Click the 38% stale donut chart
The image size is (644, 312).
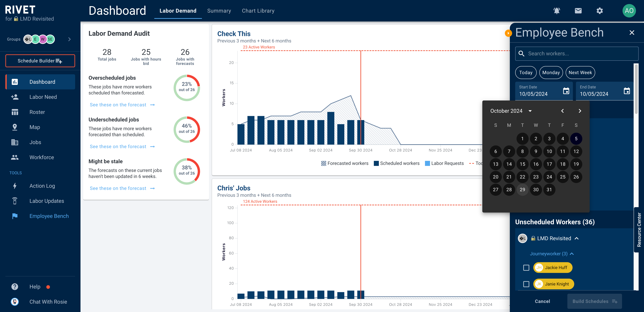pos(187,171)
